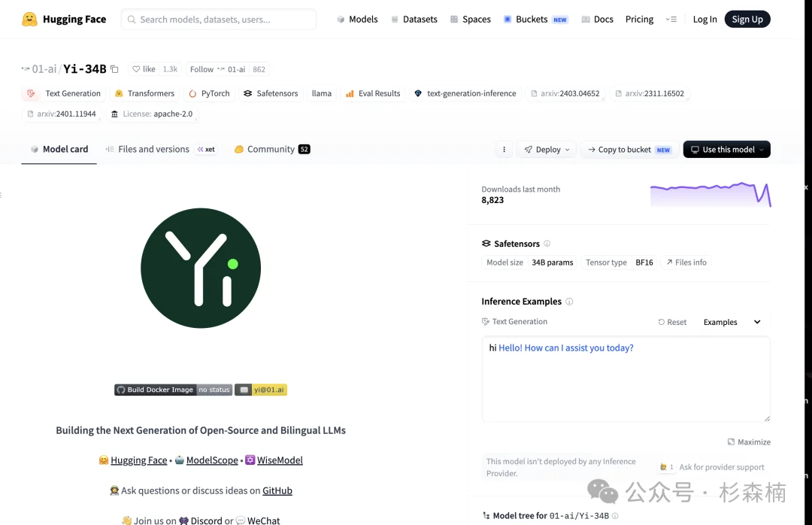This screenshot has height=525, width=812.
Task: Click the Hugging Face logo emoji
Action: tap(29, 19)
